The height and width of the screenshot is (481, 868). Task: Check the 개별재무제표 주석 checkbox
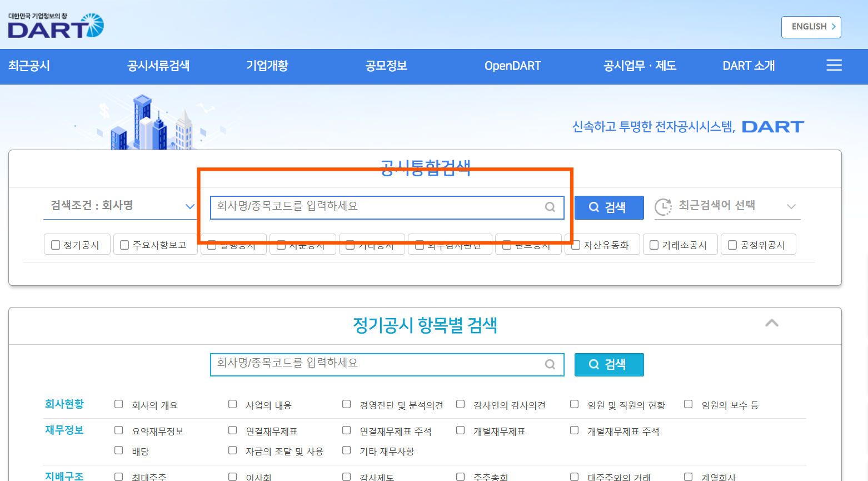575,430
